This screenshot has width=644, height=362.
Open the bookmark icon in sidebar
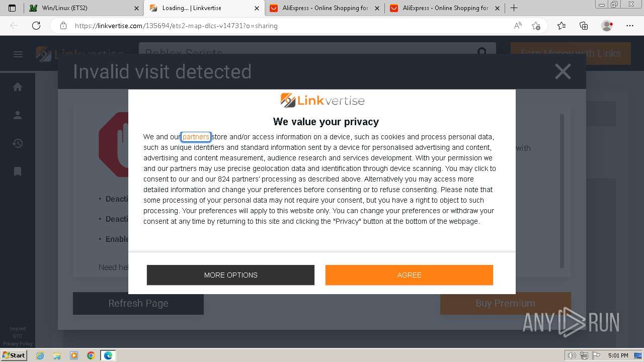click(x=18, y=171)
